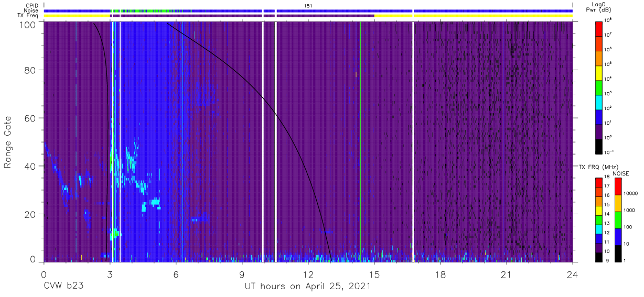644x297 pixels.
Task: Click the x-axis tick label '21'
Action: tap(507, 273)
